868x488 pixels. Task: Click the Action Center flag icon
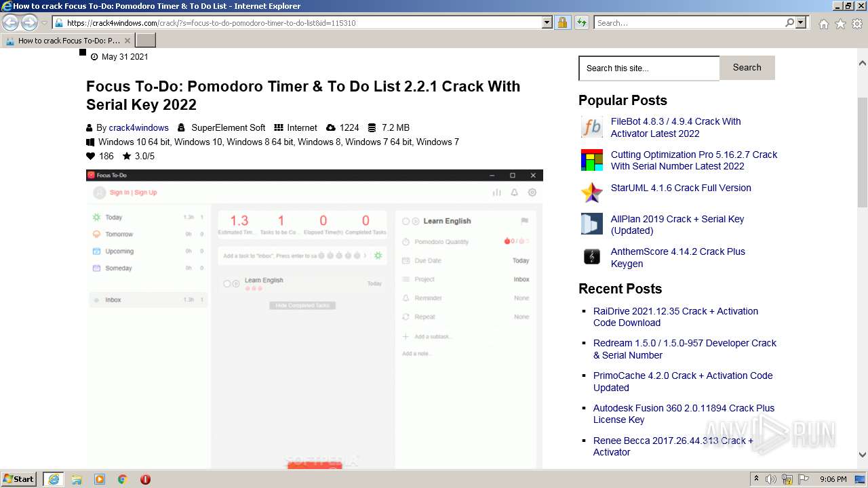point(804,479)
